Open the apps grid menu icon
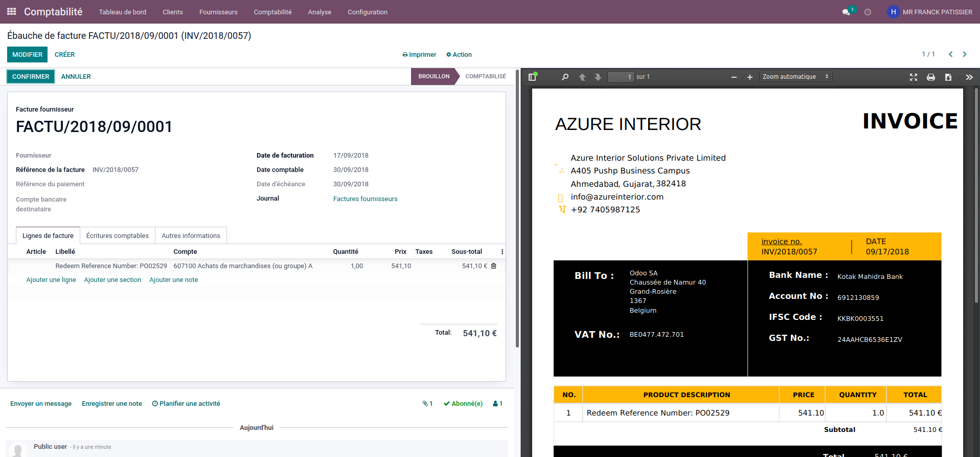980x457 pixels. point(11,11)
